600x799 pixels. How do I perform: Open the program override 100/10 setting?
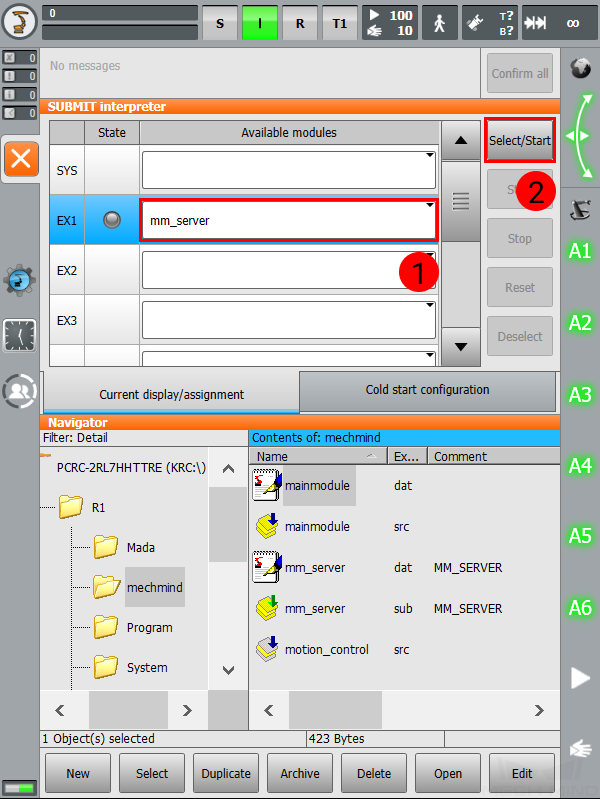click(390, 23)
